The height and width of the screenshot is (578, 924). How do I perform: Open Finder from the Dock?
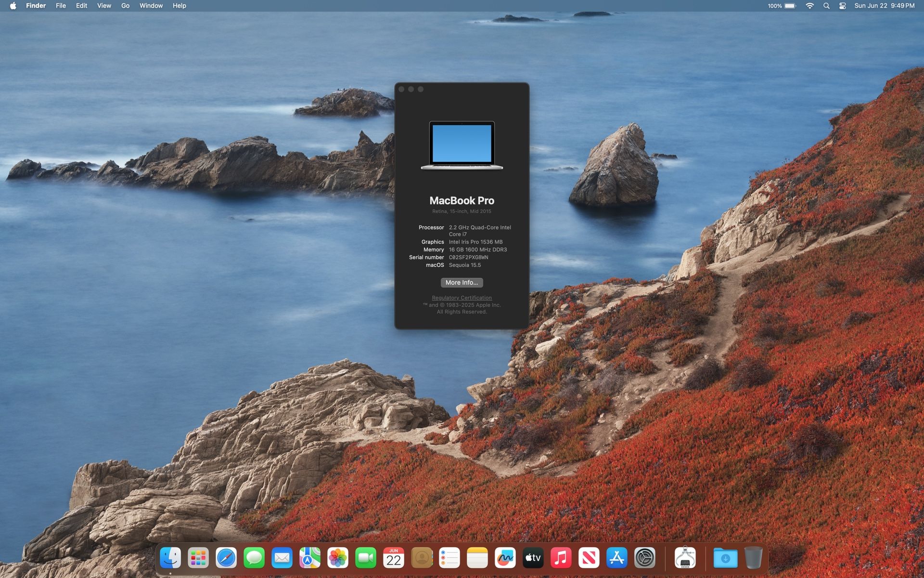[x=170, y=558]
